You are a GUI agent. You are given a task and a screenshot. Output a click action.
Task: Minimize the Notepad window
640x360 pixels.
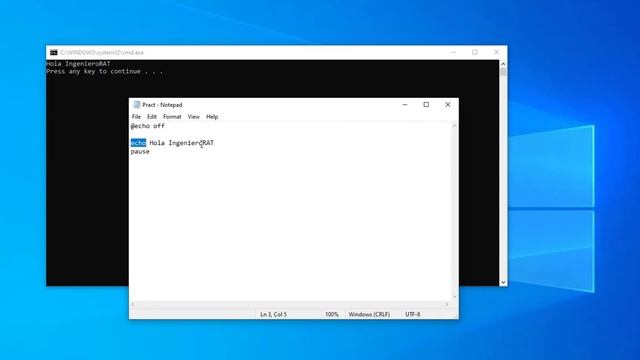(x=405, y=105)
